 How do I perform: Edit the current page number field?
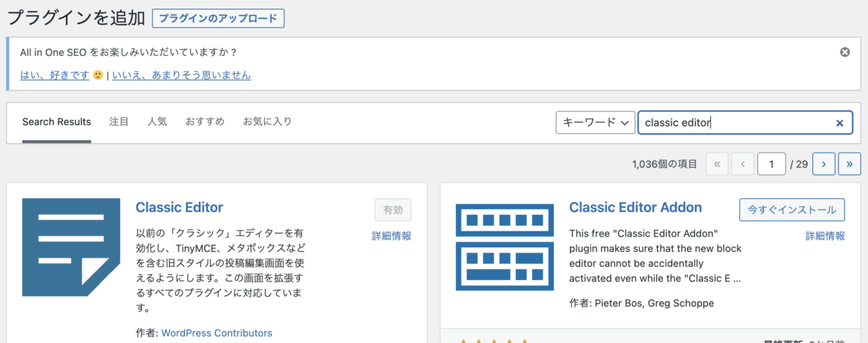[772, 164]
